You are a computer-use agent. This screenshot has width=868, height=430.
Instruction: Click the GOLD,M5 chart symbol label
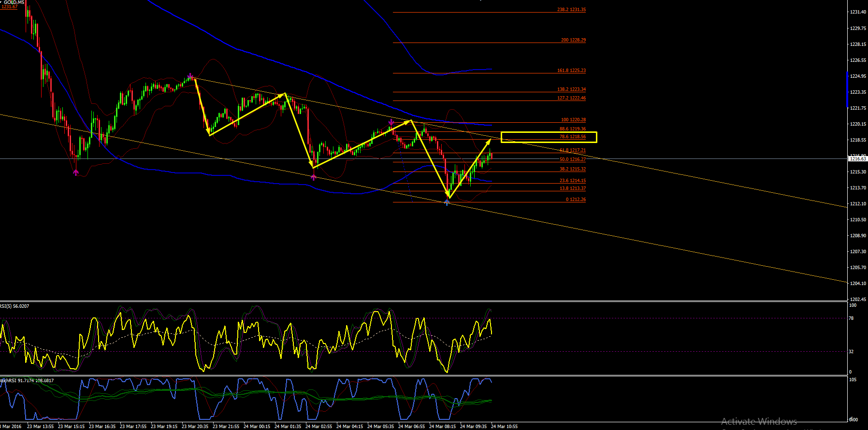(14, 2)
